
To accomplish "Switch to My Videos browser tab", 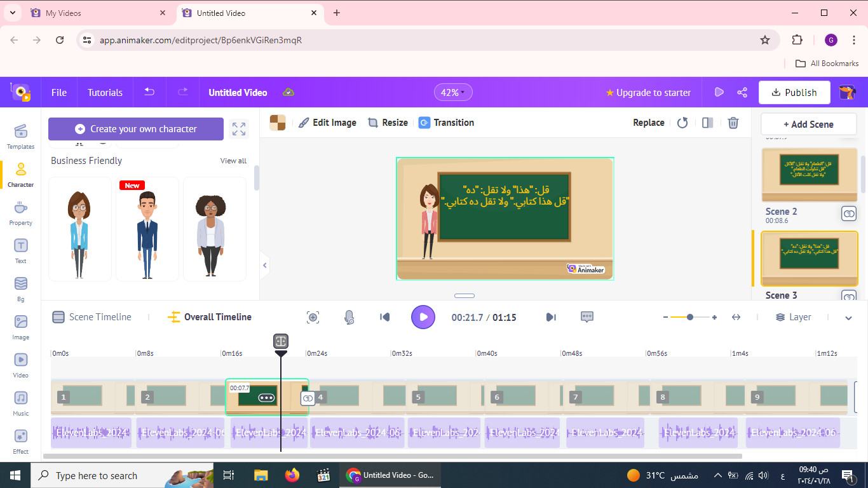I will point(98,13).
